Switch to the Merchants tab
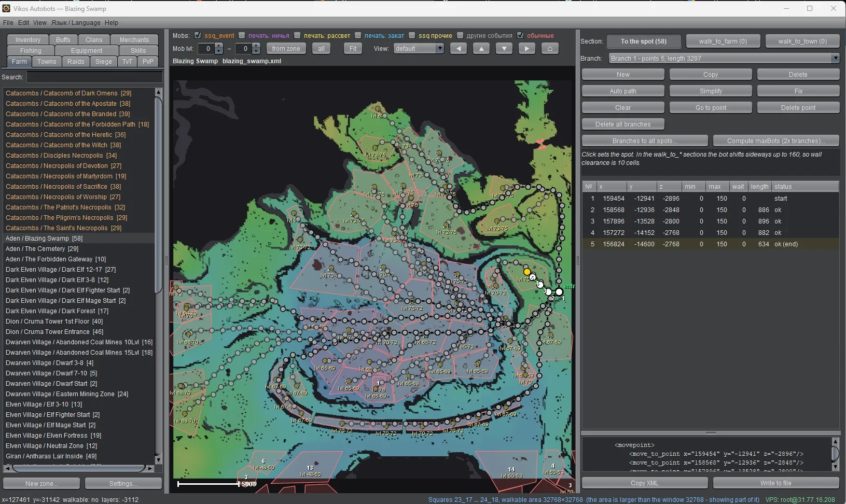The height and width of the screenshot is (504, 846). coord(134,40)
